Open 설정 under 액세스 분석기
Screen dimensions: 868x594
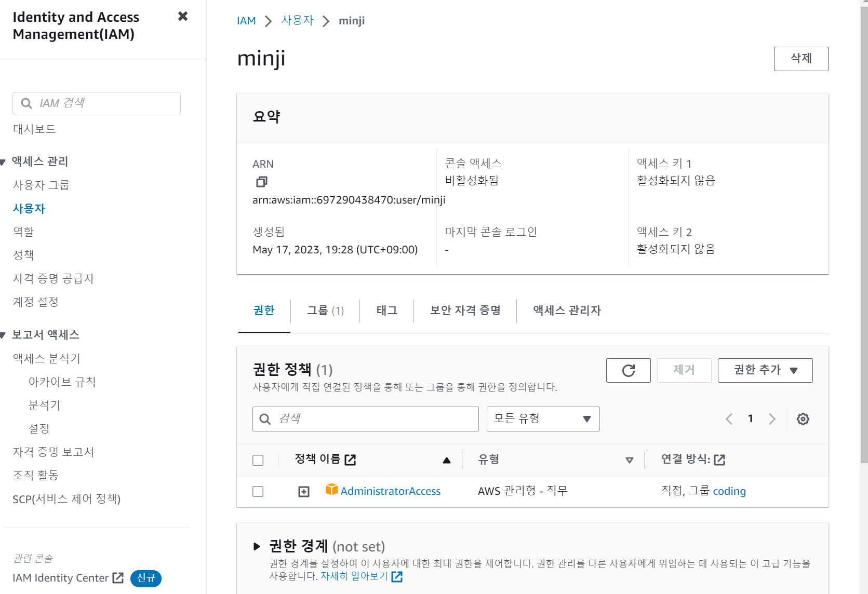tap(39, 428)
